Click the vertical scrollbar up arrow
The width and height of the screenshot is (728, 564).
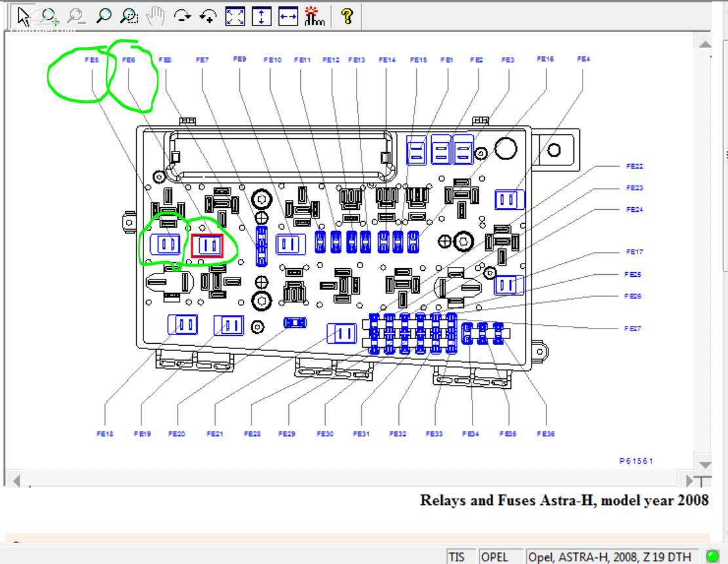coord(705,44)
